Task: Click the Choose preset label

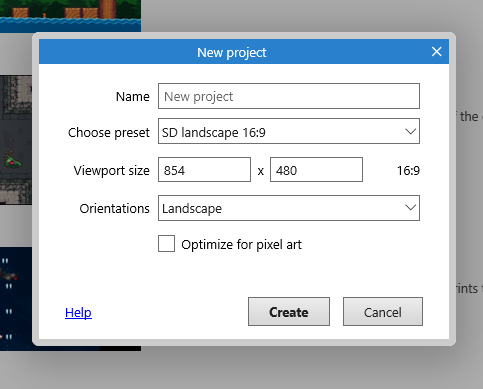Action: (109, 133)
